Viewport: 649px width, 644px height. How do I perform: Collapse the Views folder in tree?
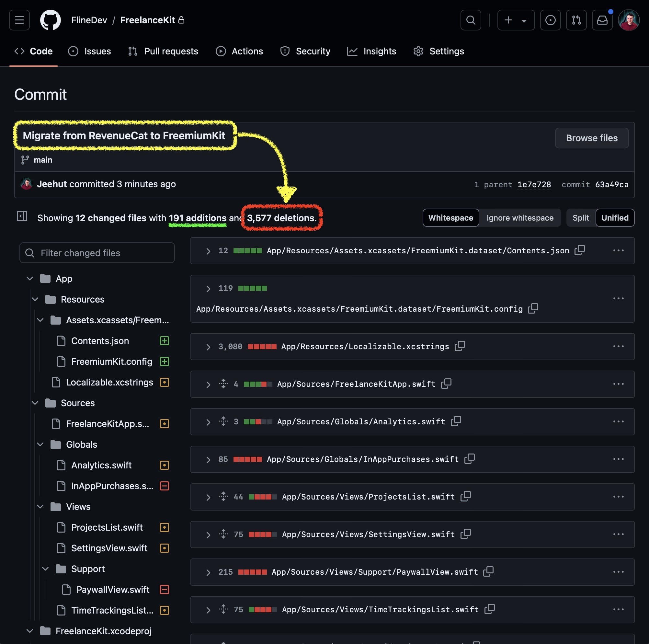40,507
